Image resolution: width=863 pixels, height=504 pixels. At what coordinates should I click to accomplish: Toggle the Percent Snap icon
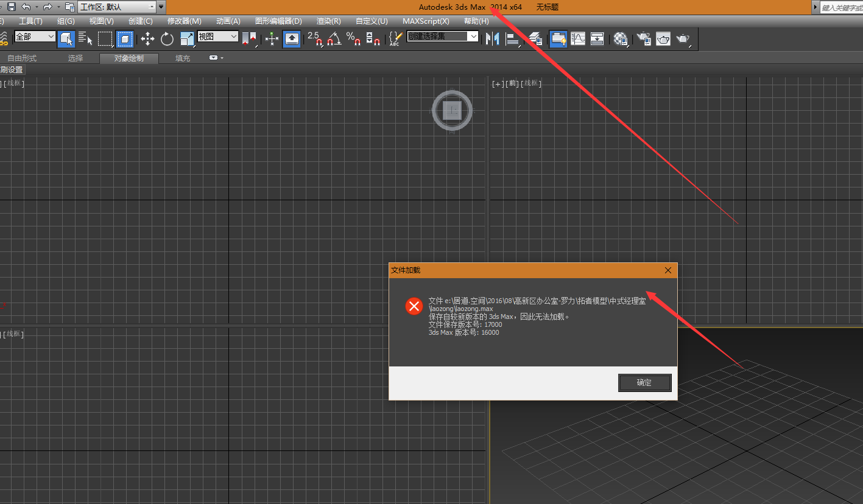point(354,39)
